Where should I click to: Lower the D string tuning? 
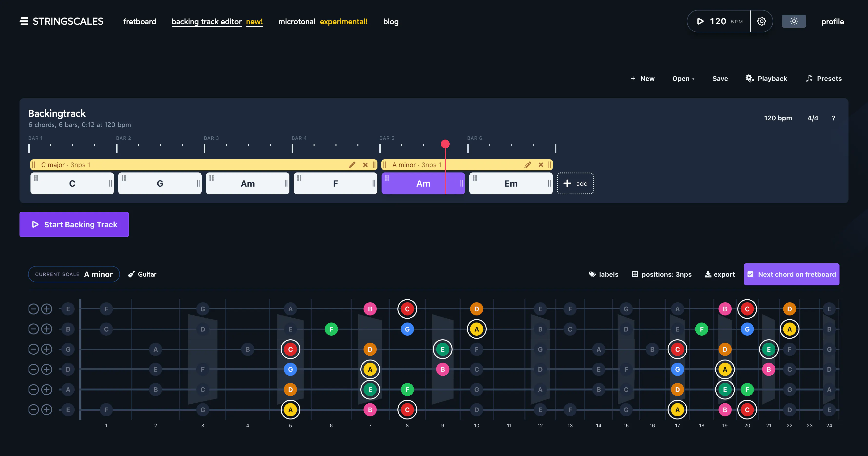click(x=33, y=370)
